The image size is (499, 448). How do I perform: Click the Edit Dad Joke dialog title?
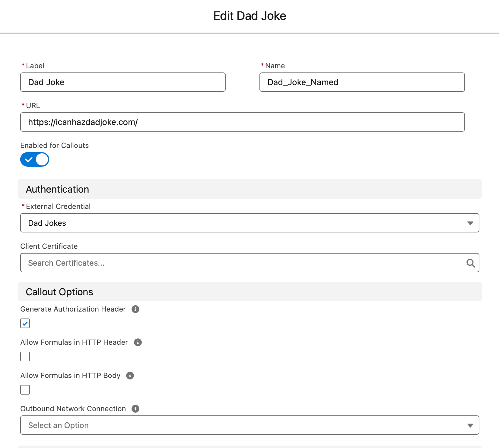pyautogui.click(x=249, y=16)
